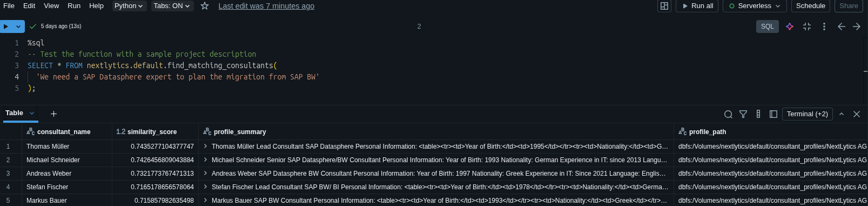This screenshot has height=206, width=868.
Task: Open the Serverless compute dropdown
Action: [755, 6]
